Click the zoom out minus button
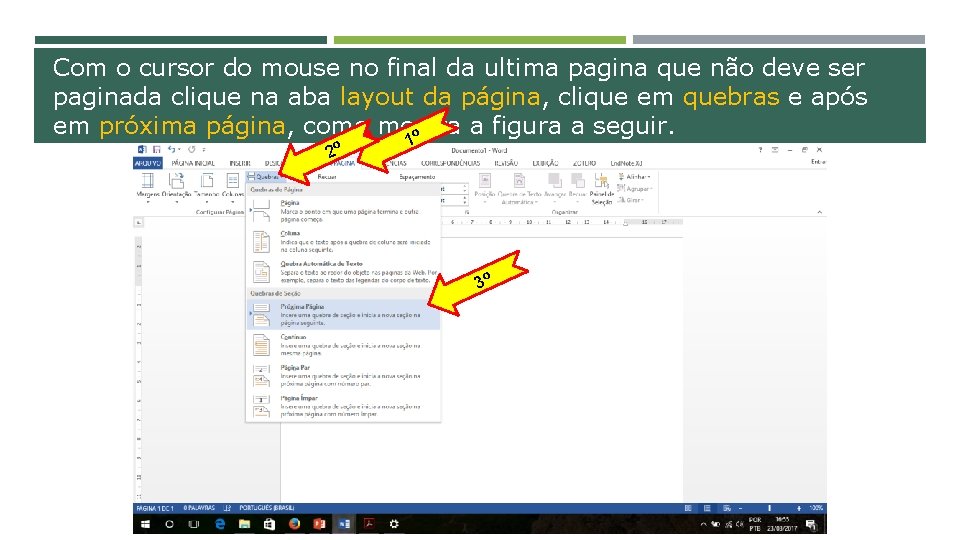The image size is (960, 540). pyautogui.click(x=740, y=508)
